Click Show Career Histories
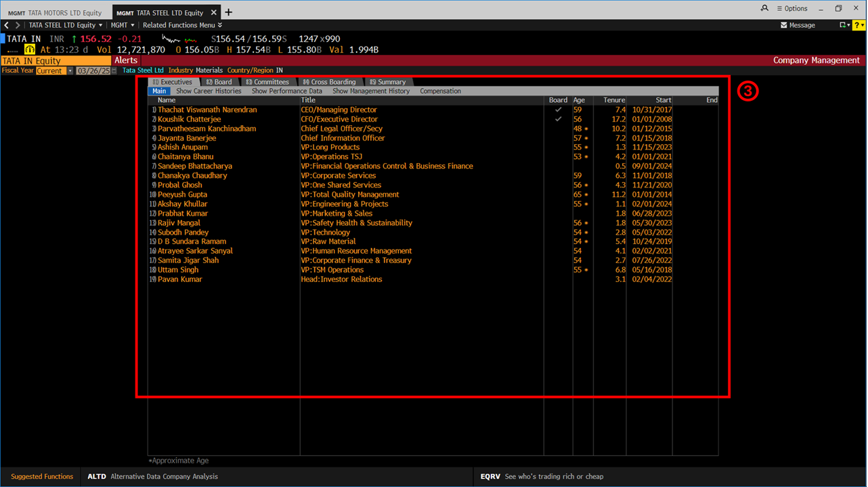 point(209,91)
